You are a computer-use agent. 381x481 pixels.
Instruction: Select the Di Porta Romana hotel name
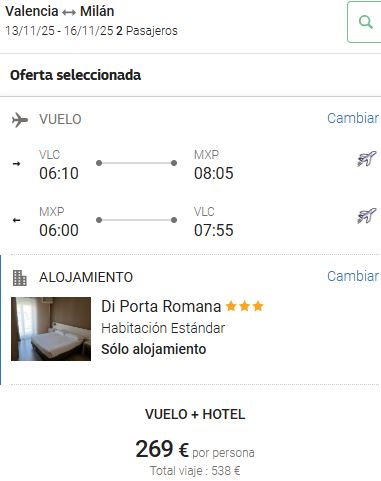coord(161,306)
